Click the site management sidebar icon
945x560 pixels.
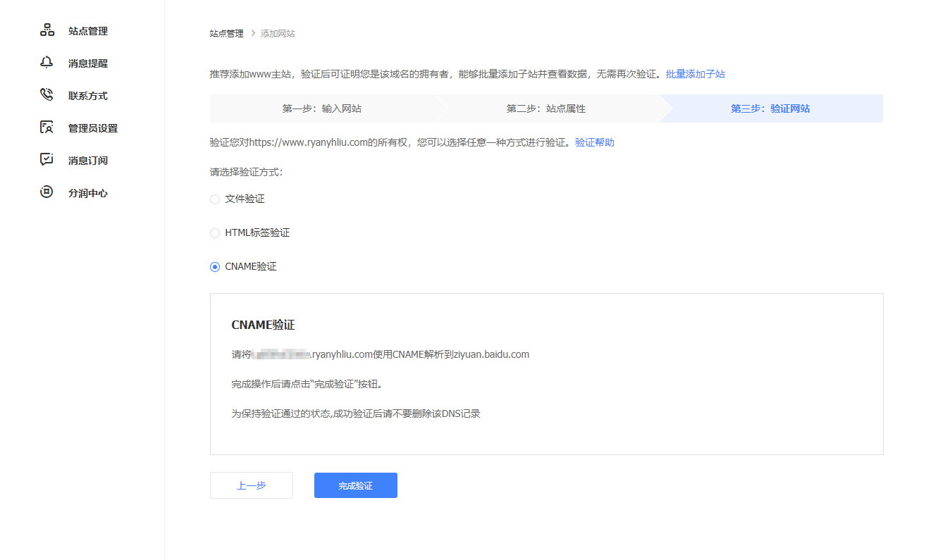pyautogui.click(x=47, y=30)
